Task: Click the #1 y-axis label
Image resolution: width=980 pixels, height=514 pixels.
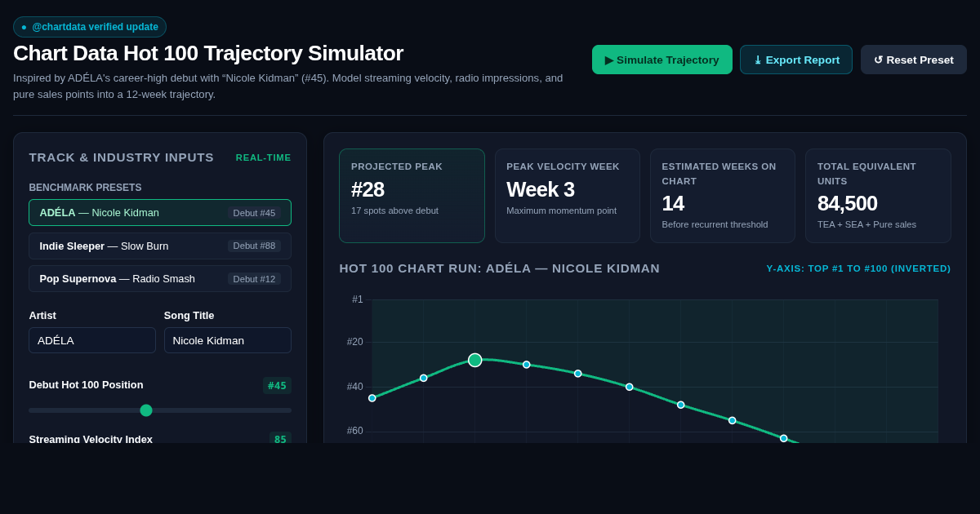Action: tap(358, 299)
